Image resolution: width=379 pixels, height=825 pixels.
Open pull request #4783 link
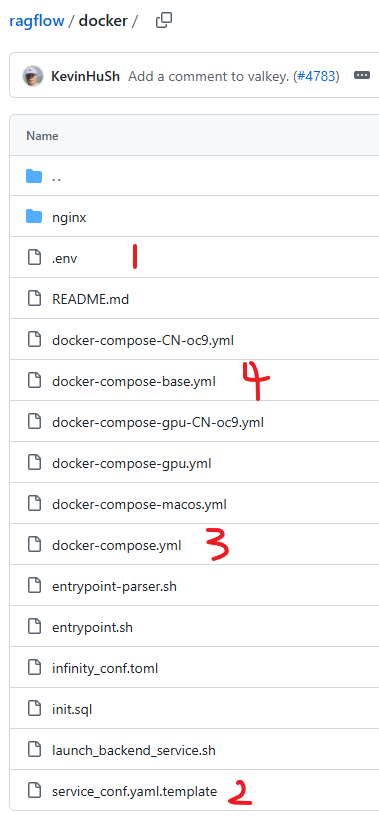(316, 76)
